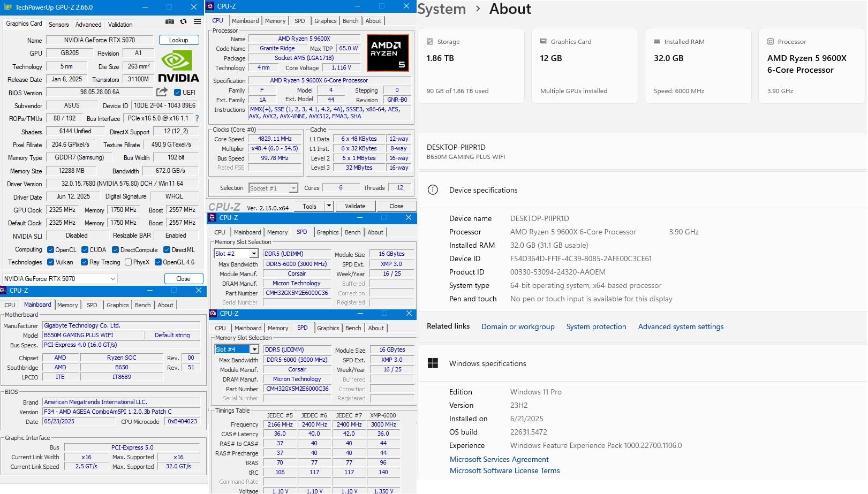Click the BIOS Version field 98.05.28.00.6A
Screen dimensions: 868x494
pos(100,92)
